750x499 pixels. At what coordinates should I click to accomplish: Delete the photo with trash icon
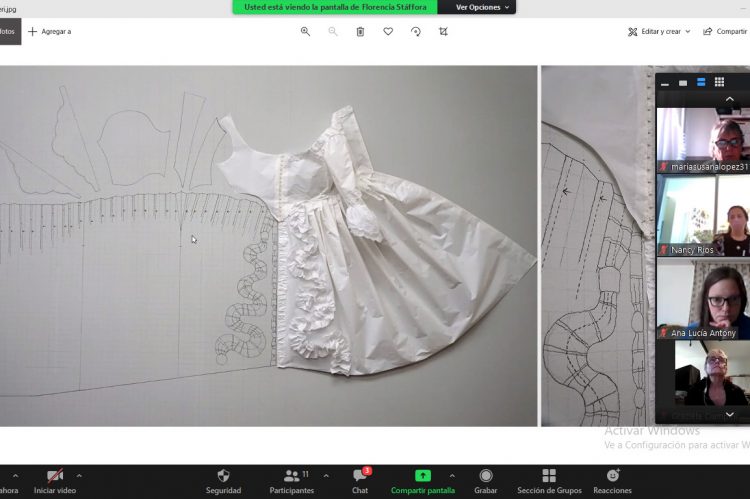360,31
